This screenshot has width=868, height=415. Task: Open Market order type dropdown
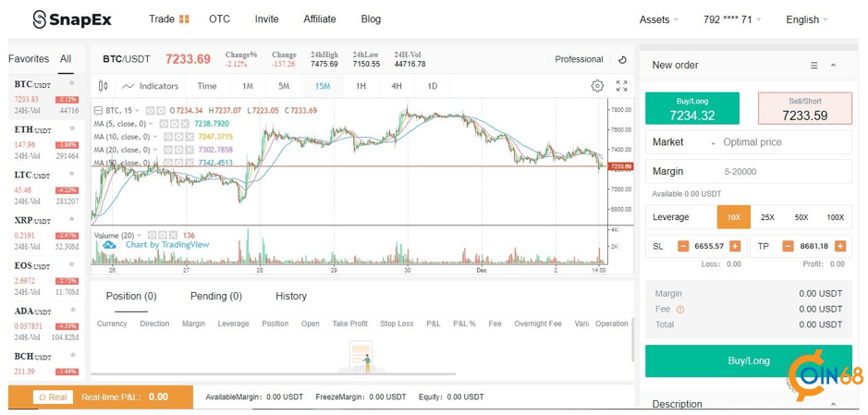click(684, 142)
